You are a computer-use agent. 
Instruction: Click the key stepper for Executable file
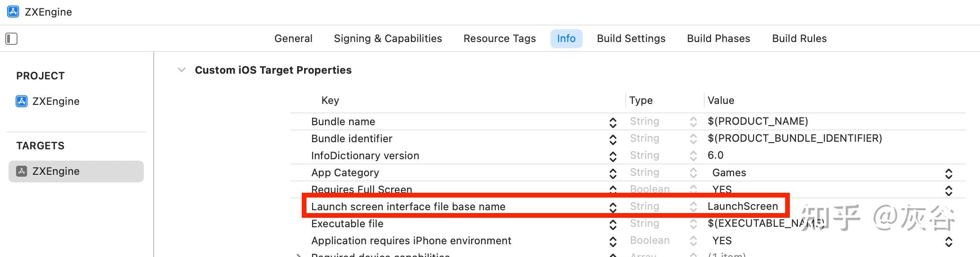coord(613,224)
